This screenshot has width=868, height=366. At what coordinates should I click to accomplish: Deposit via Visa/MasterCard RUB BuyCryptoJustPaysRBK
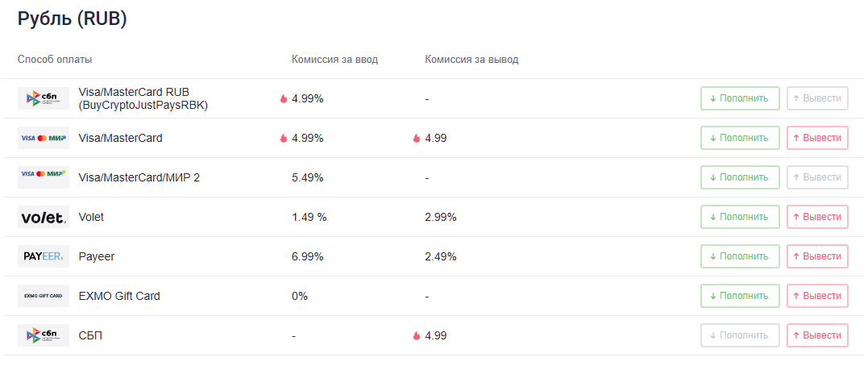[x=740, y=98]
